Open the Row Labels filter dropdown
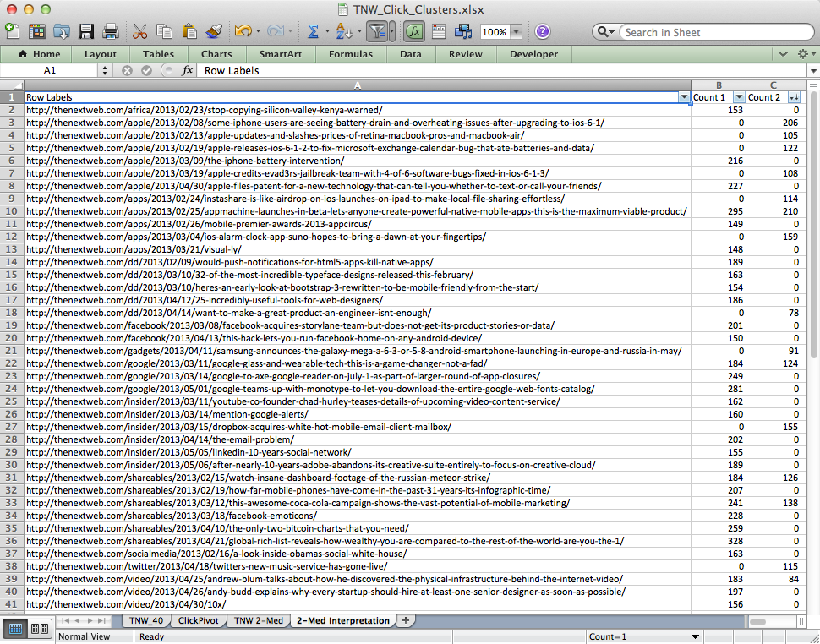 [684, 97]
